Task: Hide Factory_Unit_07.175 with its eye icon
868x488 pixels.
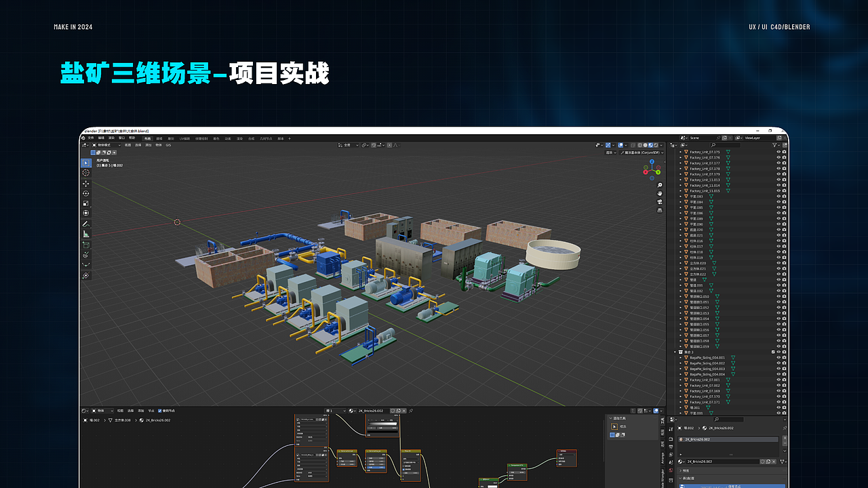Action: (778, 152)
